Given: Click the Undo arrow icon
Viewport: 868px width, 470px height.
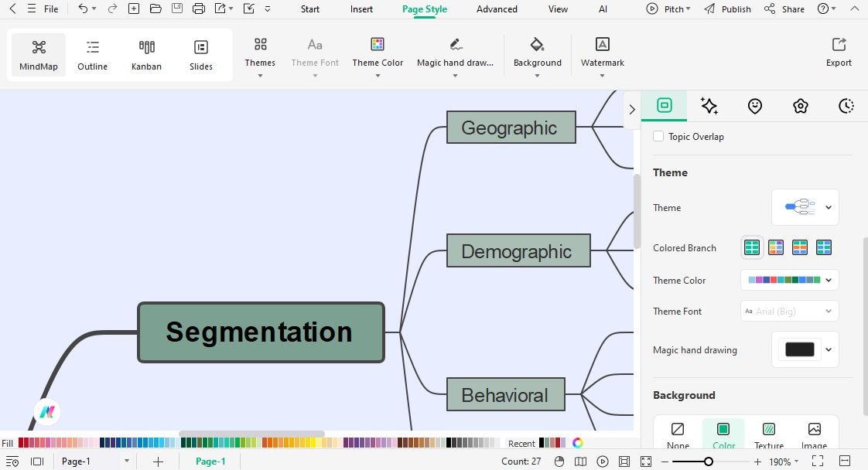Looking at the screenshot, I should click(83, 9).
